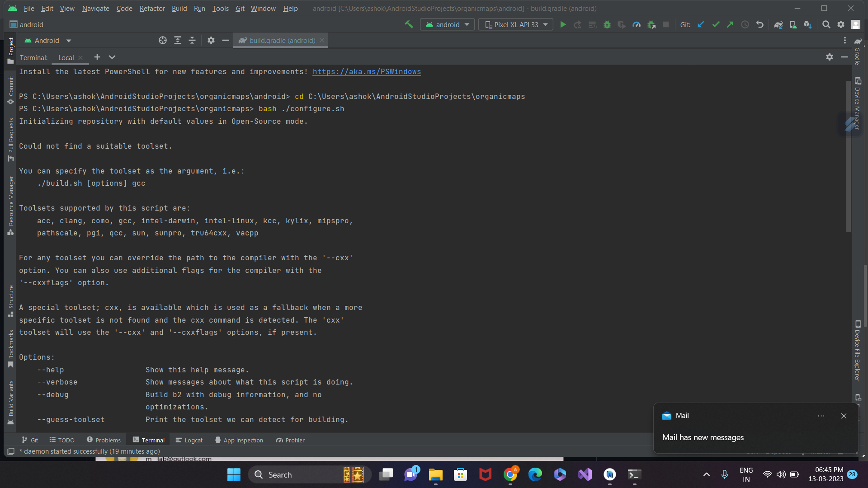This screenshot has height=488, width=868.
Task: Open terminal panel settings gear
Action: click(x=830, y=57)
